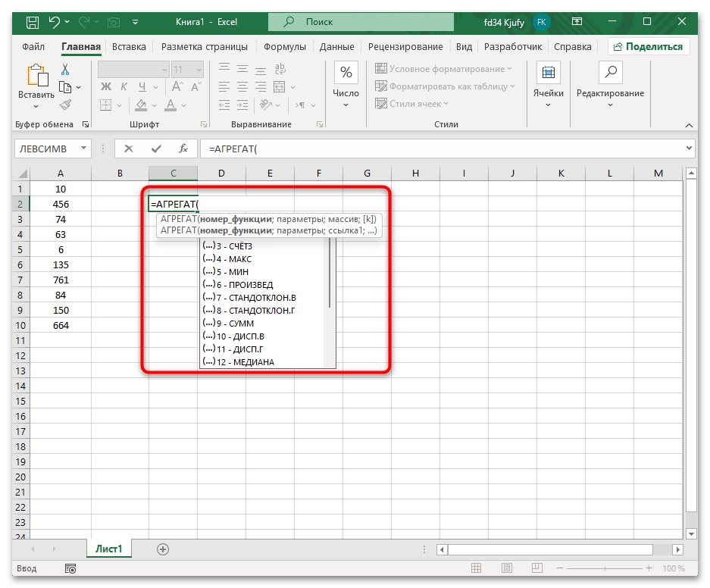Open the Customize Quick Access Toolbar arrow
This screenshot has width=710, height=588.
coord(135,22)
